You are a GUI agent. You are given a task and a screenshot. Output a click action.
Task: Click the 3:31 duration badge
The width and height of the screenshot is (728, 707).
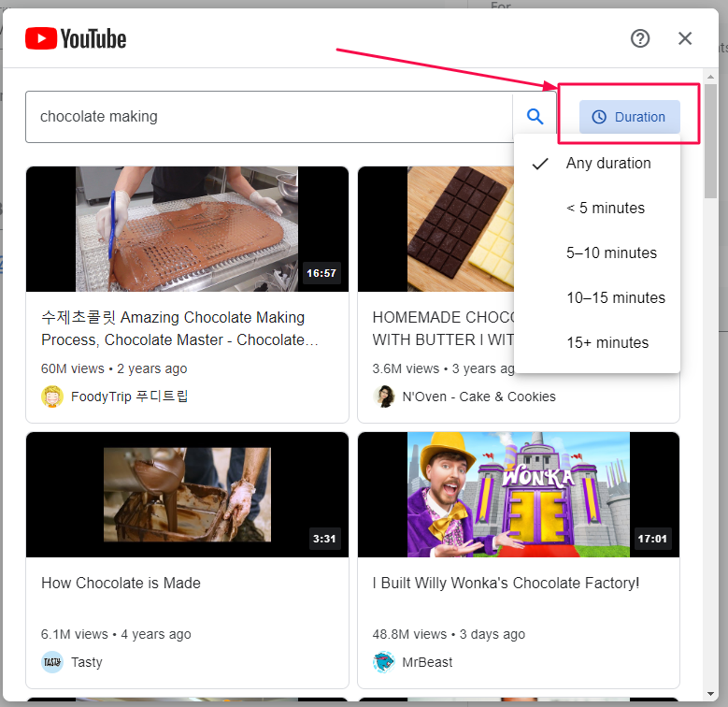tap(324, 539)
